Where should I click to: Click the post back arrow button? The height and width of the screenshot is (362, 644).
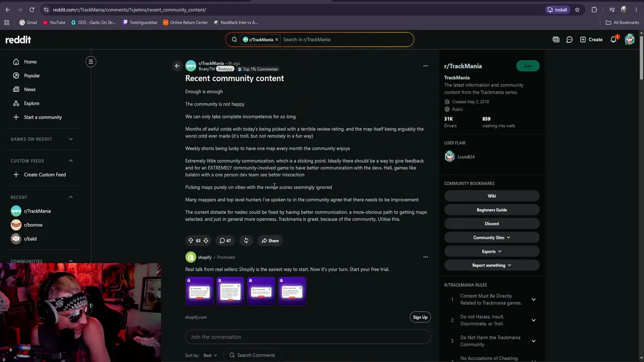click(x=177, y=66)
